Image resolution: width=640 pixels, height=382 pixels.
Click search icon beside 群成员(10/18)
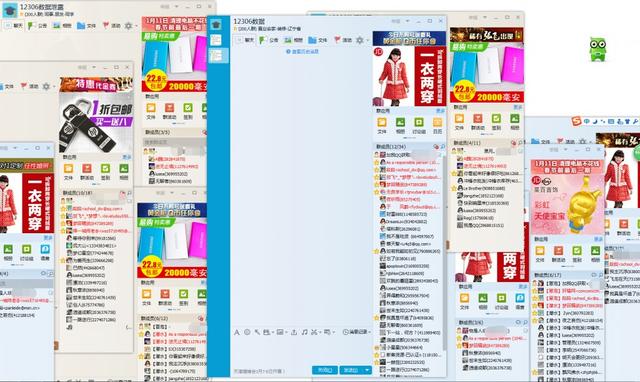129,193
